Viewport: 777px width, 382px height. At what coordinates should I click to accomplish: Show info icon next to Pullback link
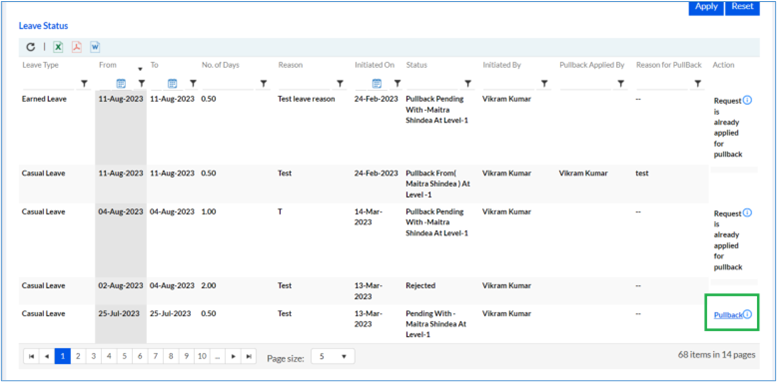[x=747, y=314]
